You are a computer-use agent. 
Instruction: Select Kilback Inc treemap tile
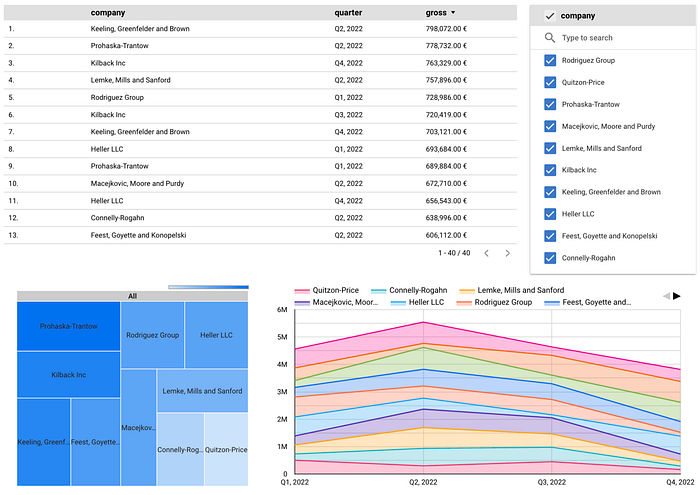tap(68, 375)
